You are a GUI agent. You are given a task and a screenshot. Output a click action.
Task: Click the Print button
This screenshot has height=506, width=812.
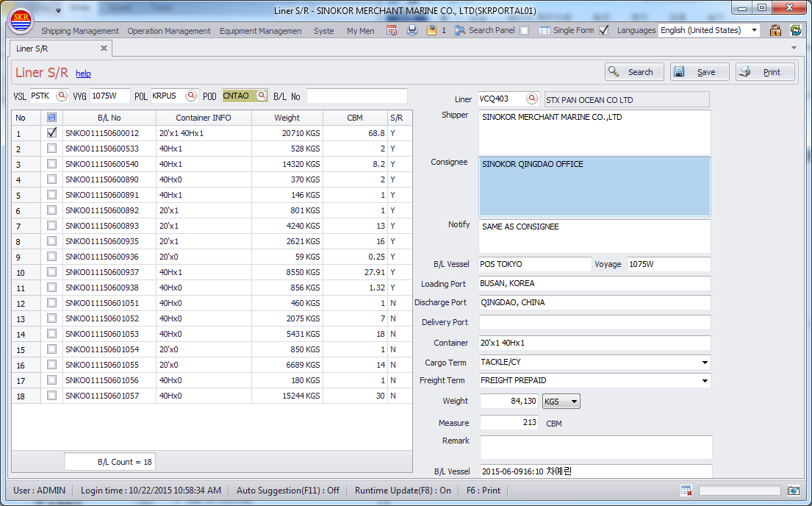coord(766,72)
